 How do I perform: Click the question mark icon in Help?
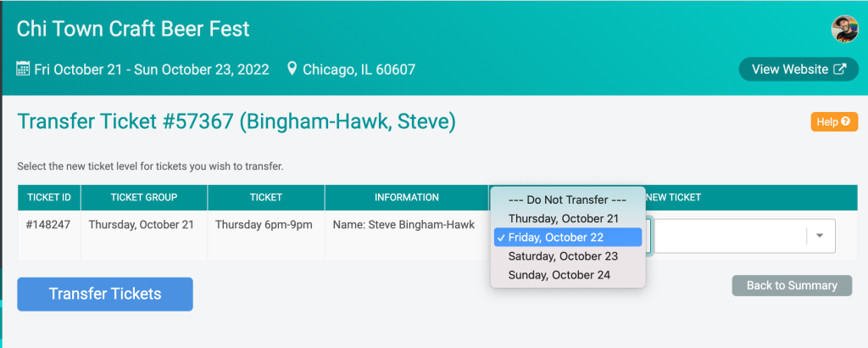845,121
